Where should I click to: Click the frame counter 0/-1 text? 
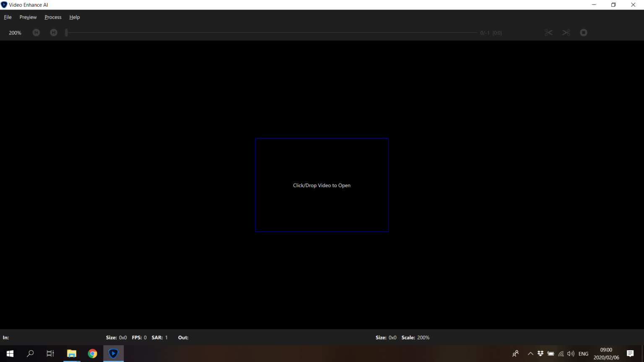pos(485,33)
